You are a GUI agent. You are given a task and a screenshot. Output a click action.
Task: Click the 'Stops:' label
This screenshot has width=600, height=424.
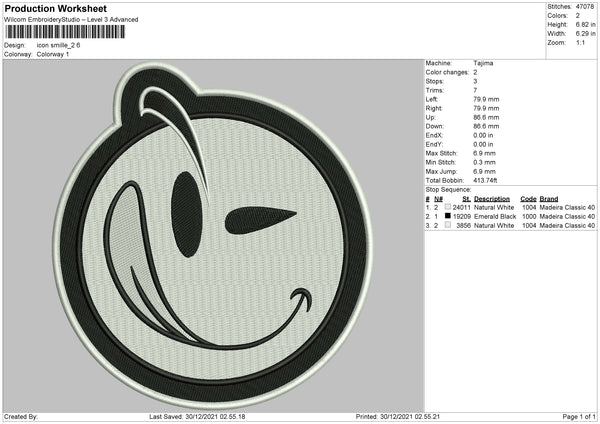click(435, 82)
